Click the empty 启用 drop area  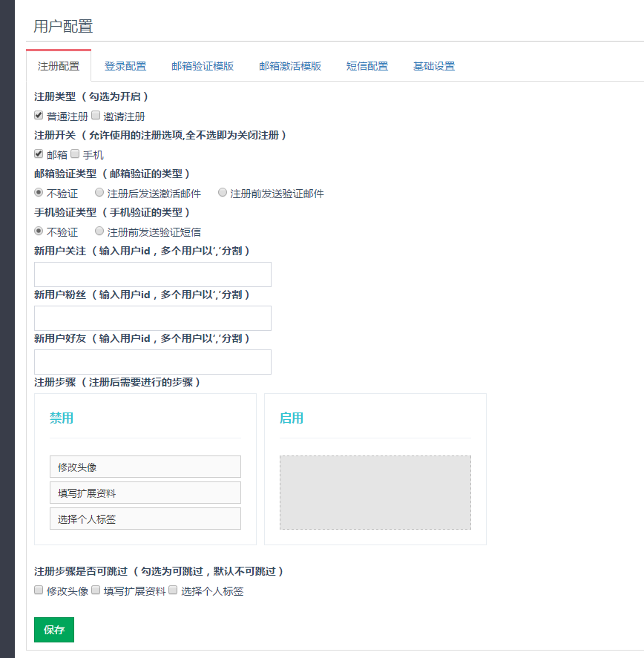click(375, 493)
